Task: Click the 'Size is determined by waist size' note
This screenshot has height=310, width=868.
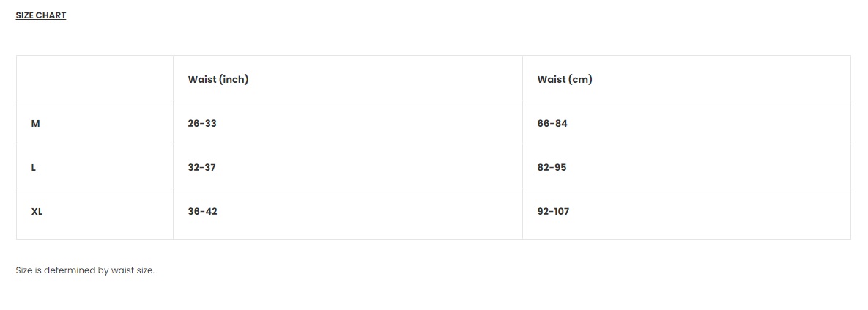Action: pos(85,270)
